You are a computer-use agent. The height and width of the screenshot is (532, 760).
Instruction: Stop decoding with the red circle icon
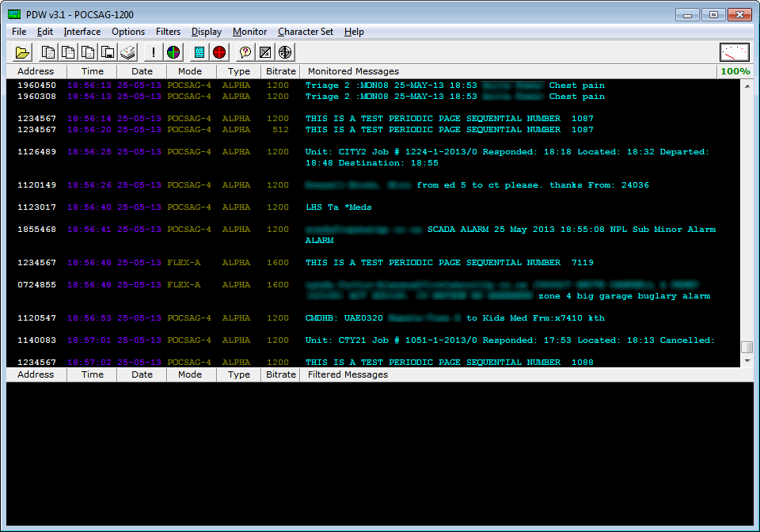[219, 52]
